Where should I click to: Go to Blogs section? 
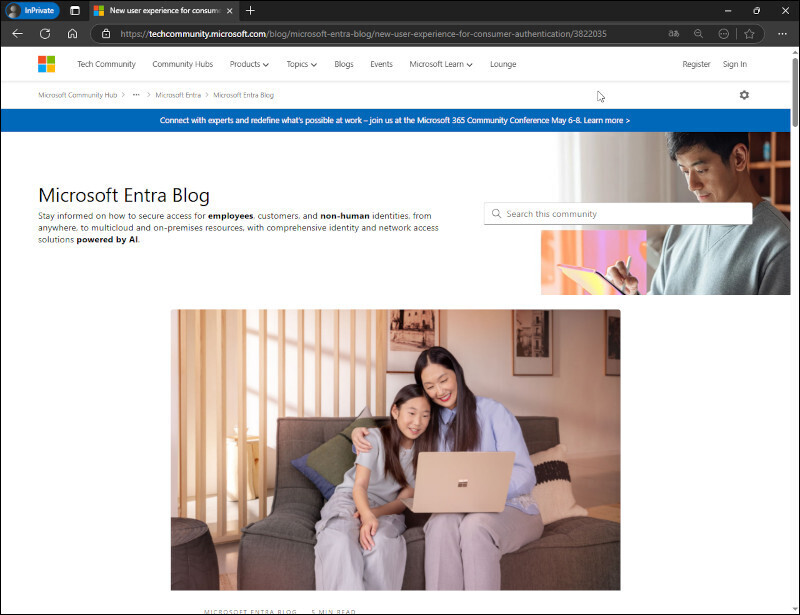click(344, 64)
